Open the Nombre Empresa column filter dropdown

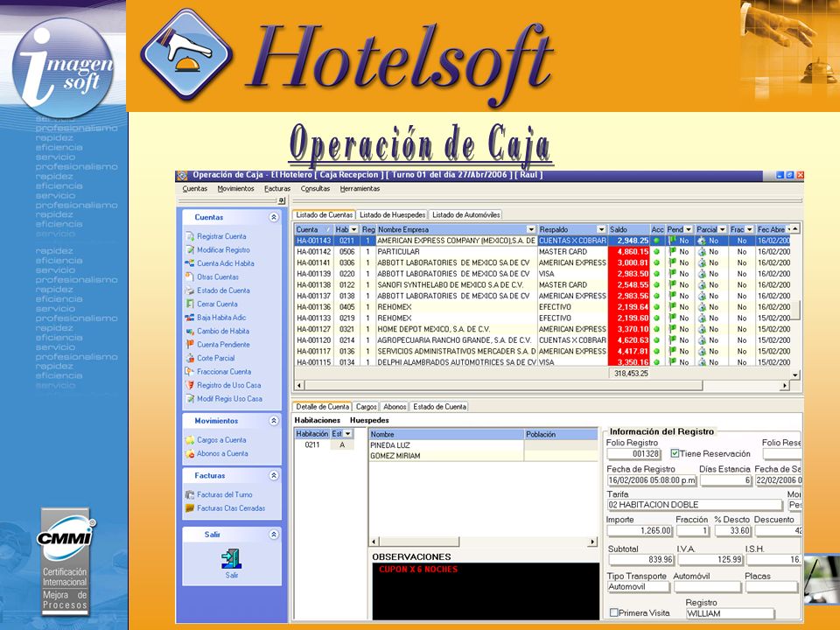(x=531, y=229)
